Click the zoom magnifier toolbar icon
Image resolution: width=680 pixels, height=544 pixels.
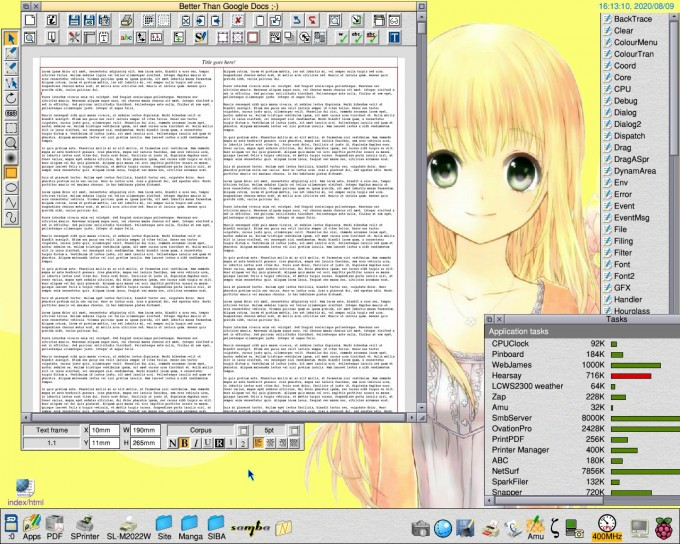30,37
